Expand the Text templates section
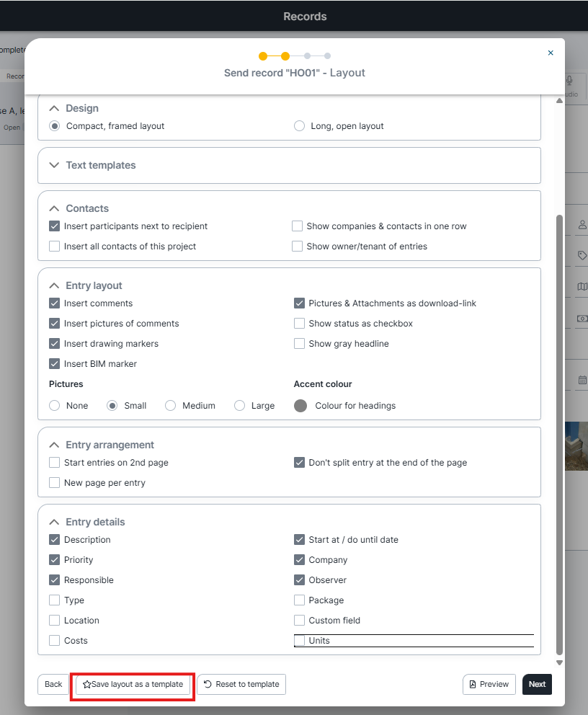The image size is (588, 715). [54, 165]
